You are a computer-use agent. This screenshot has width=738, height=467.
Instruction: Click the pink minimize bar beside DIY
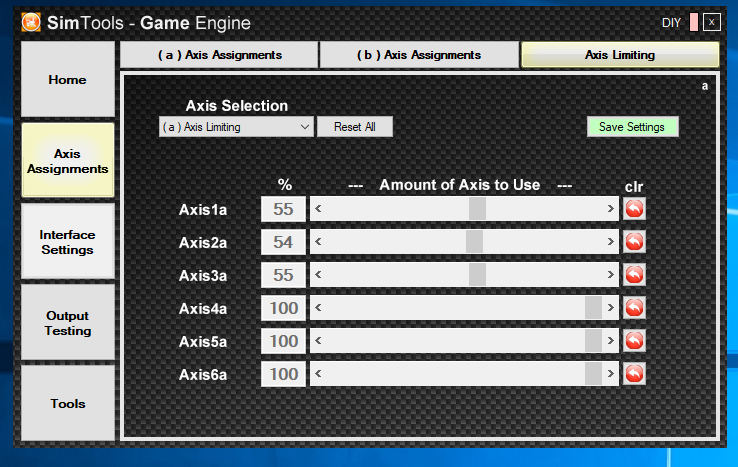click(x=693, y=22)
